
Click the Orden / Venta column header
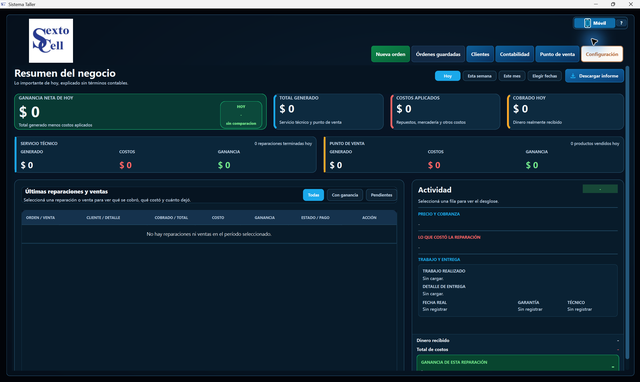[40, 218]
